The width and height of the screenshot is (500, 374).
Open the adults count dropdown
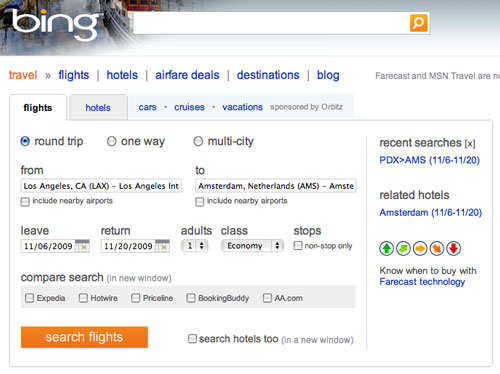(195, 246)
